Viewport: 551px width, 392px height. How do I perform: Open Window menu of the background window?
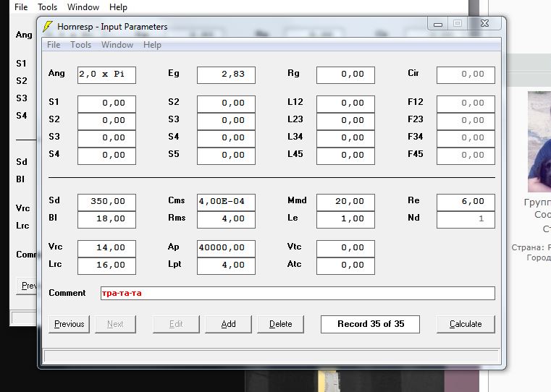pyautogui.click(x=83, y=7)
